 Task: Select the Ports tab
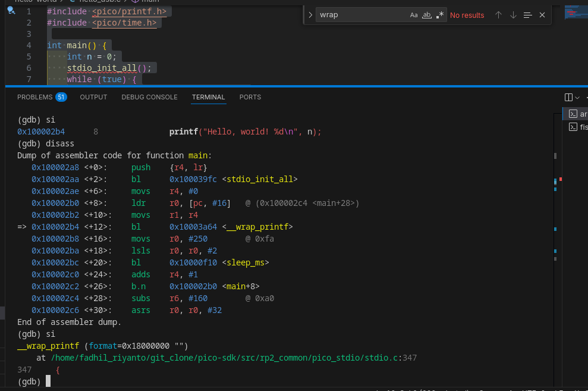point(250,97)
